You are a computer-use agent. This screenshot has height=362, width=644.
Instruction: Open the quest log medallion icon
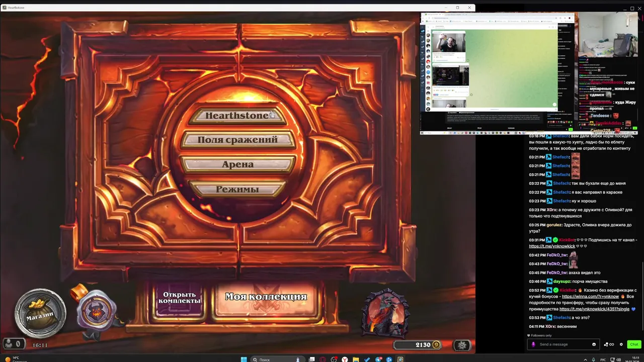pyautogui.click(x=96, y=311)
